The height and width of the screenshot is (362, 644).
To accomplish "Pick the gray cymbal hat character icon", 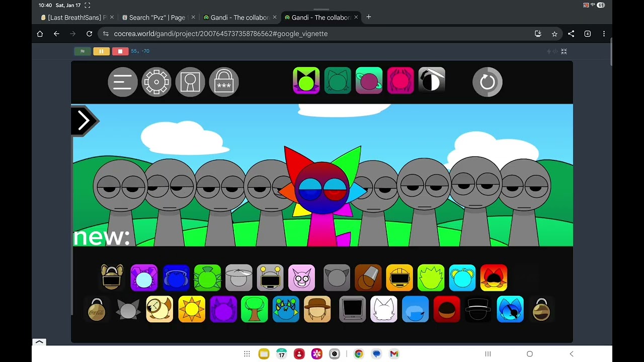I will tap(239, 278).
